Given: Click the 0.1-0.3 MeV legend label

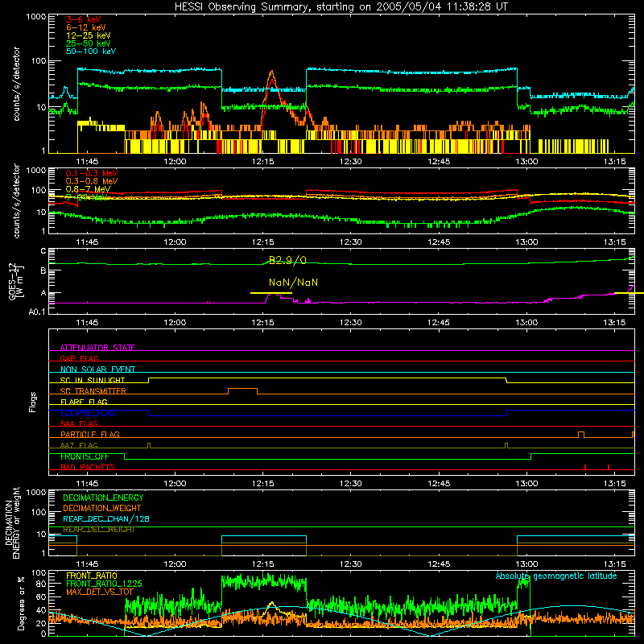Looking at the screenshot, I should (92, 173).
